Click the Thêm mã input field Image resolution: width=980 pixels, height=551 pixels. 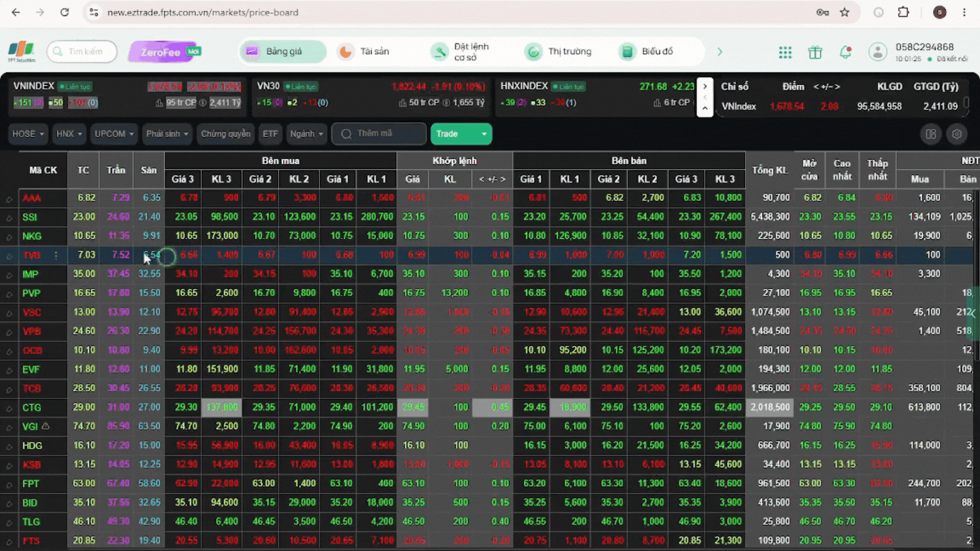[379, 134]
